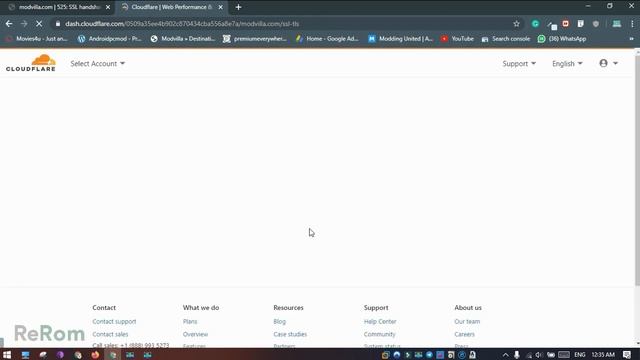Open the red extension icon in toolbar
The width and height of the screenshot is (640, 360).
[x=565, y=24]
